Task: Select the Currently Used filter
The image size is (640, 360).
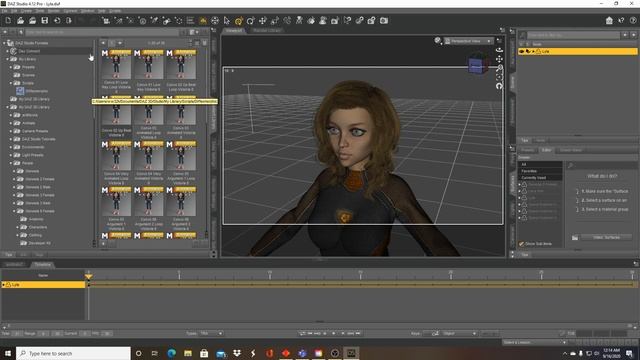Action: tap(540, 178)
